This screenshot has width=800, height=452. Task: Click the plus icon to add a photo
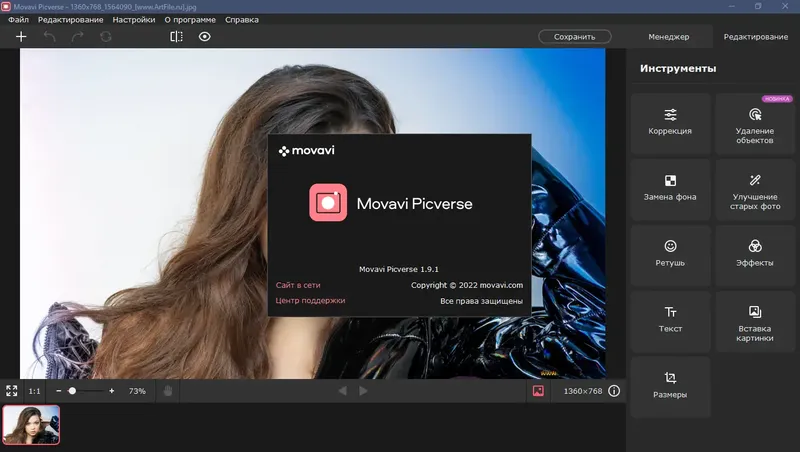click(x=21, y=37)
